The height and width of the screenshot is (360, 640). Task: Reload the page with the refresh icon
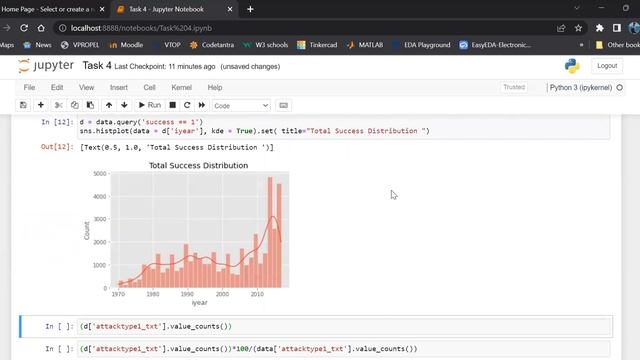point(24,28)
